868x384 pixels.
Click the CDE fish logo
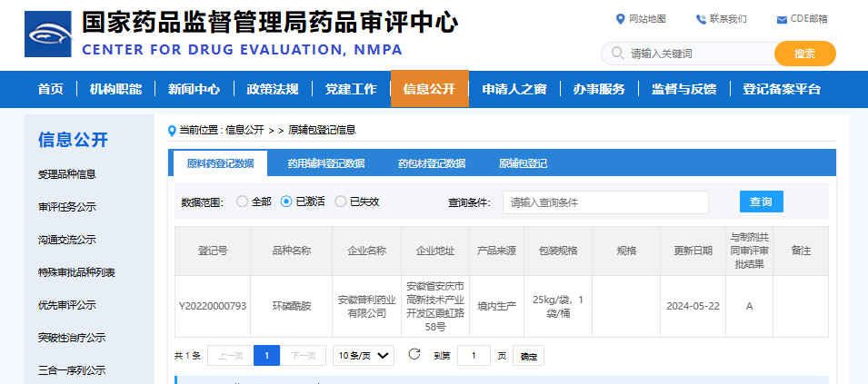pyautogui.click(x=49, y=36)
